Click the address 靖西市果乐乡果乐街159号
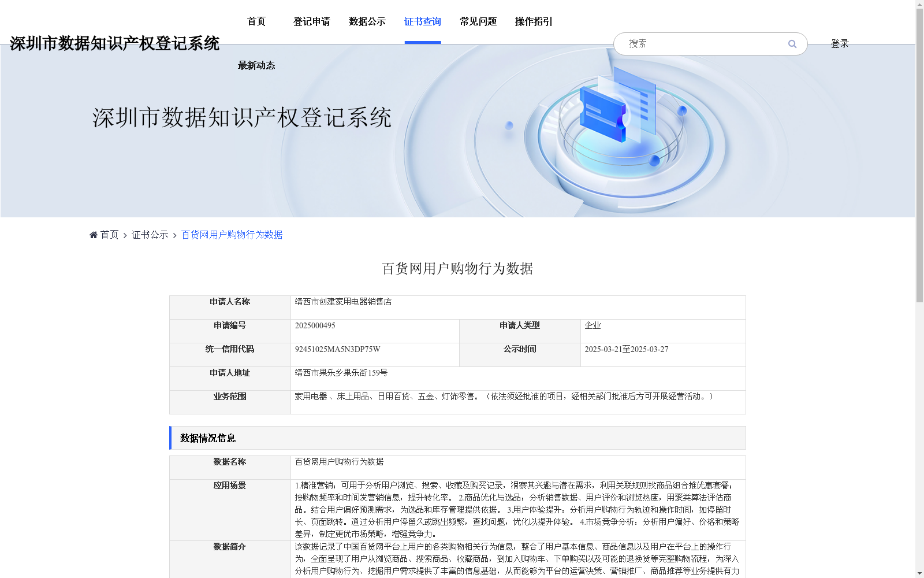Image resolution: width=924 pixels, height=578 pixels. [341, 373]
